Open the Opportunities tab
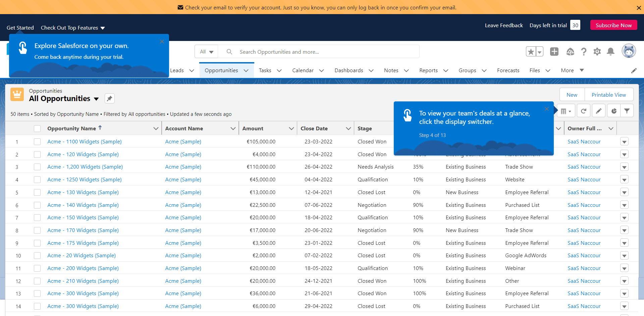Screen dimensions: 644x316 click(x=221, y=71)
